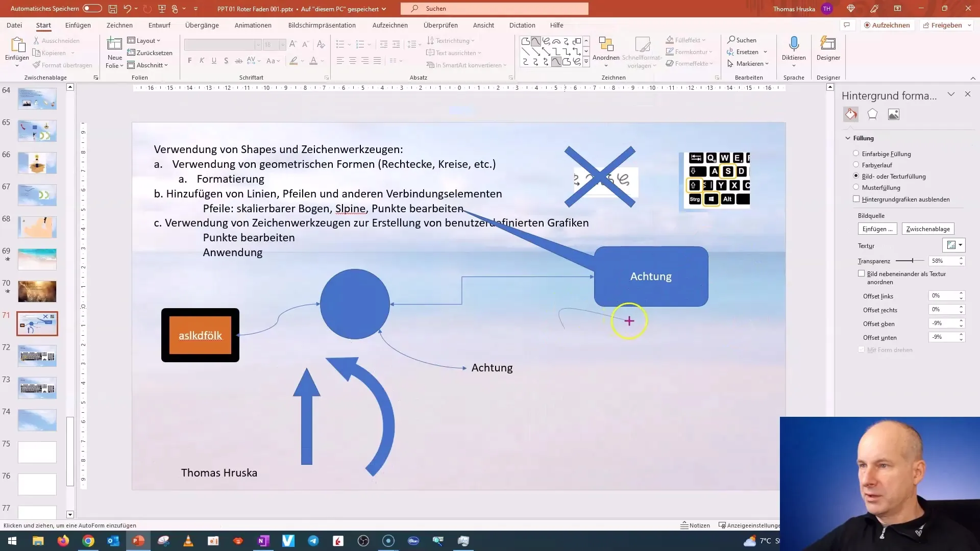Viewport: 980px width, 551px height.
Task: Open Outlook from the taskbar
Action: [113, 541]
